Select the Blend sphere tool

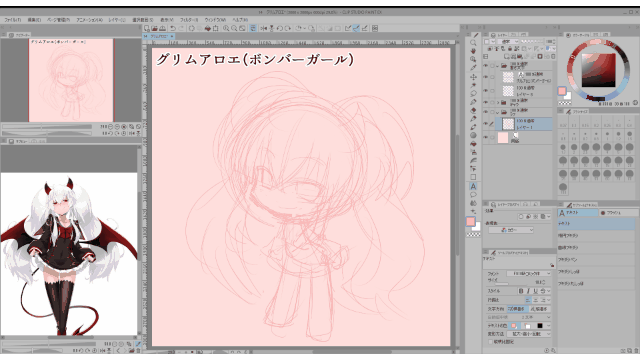[473, 136]
